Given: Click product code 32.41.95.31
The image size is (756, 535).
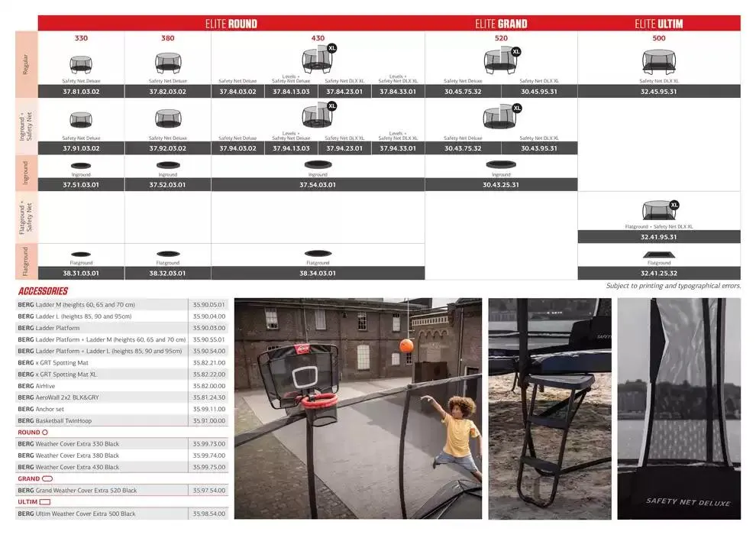Looking at the screenshot, I should 658,237.
